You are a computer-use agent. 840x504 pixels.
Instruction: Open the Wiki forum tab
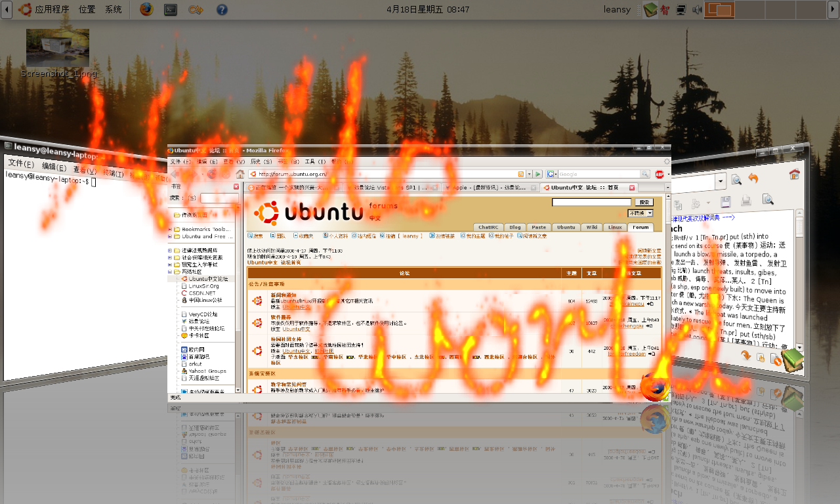click(591, 228)
